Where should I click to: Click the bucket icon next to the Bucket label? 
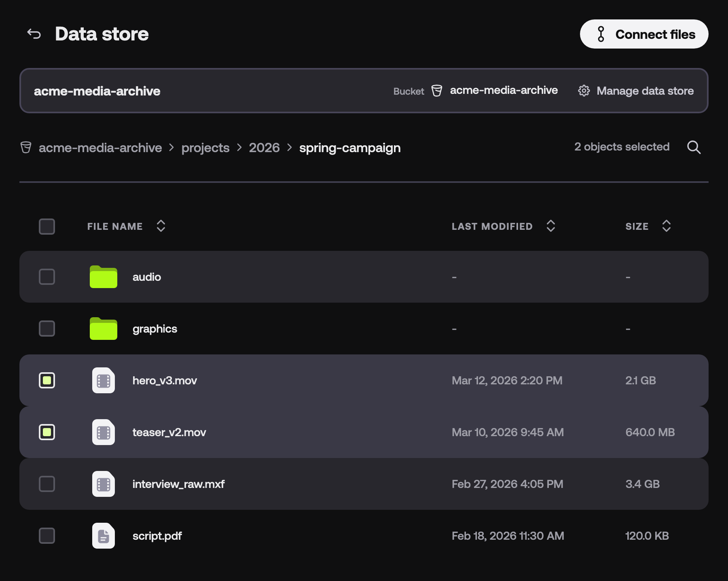[437, 91]
